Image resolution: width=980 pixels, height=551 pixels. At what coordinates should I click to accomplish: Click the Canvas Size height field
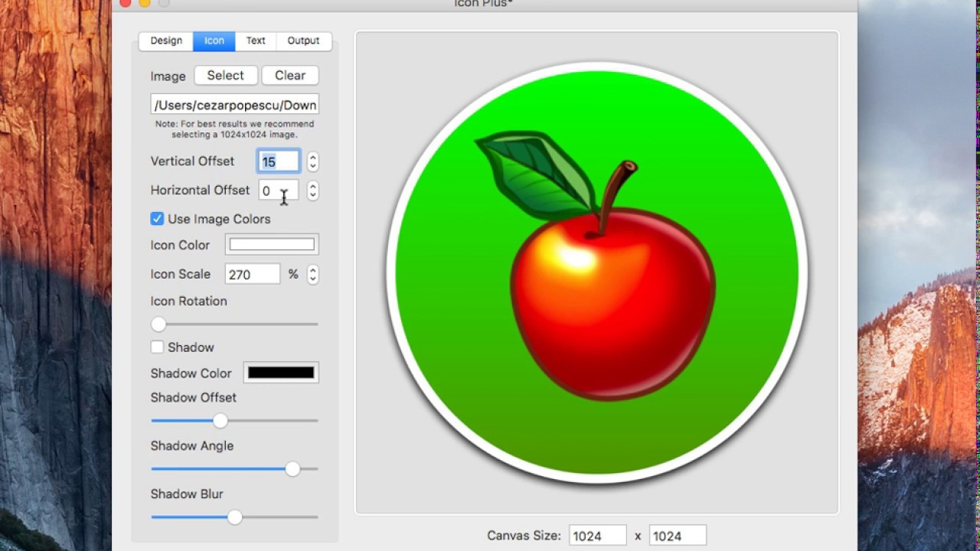tap(677, 535)
